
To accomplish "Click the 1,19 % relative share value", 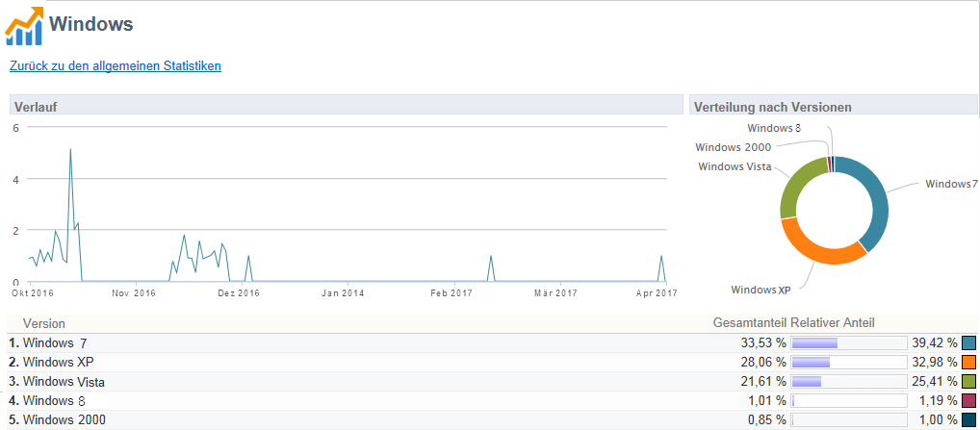I will (x=938, y=401).
